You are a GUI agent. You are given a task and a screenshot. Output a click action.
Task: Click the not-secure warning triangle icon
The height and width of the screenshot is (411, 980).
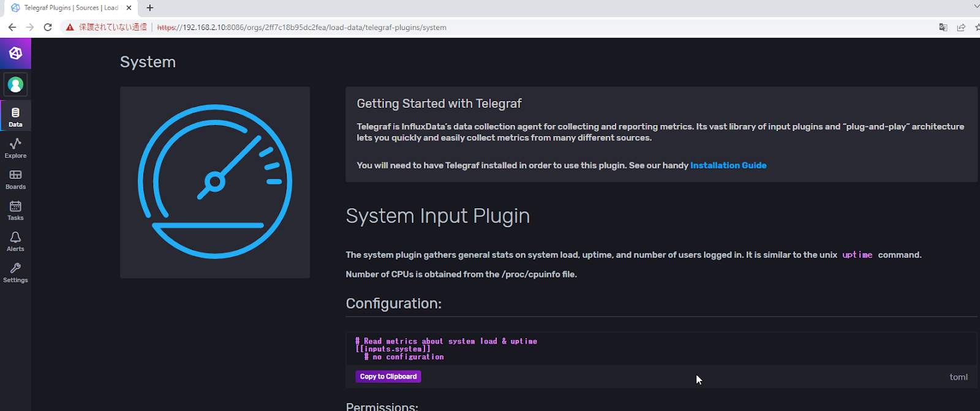(x=70, y=27)
